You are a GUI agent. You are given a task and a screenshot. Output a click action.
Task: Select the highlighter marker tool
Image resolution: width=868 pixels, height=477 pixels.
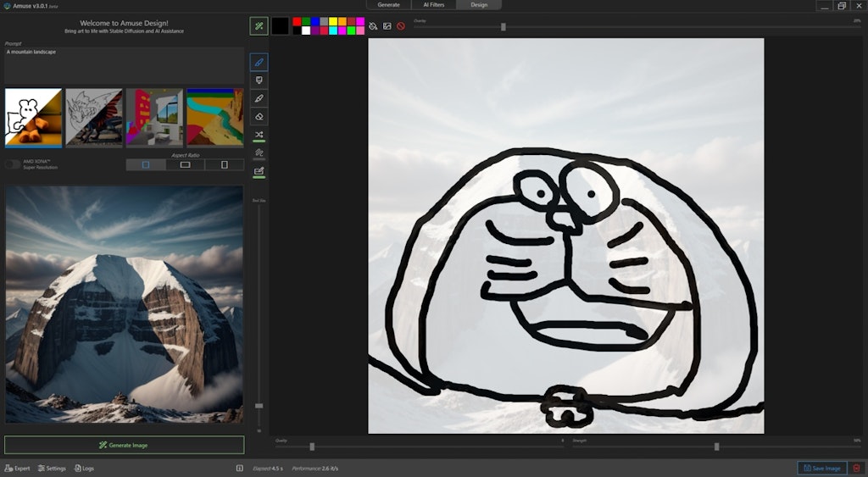259,80
